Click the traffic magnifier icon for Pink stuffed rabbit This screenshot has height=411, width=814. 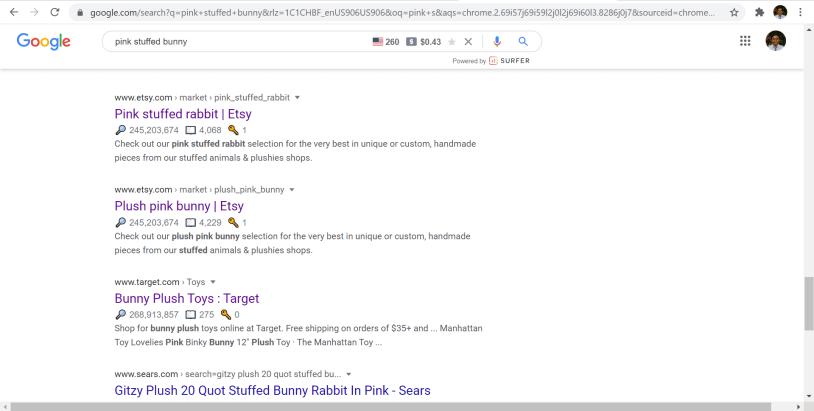(x=120, y=130)
